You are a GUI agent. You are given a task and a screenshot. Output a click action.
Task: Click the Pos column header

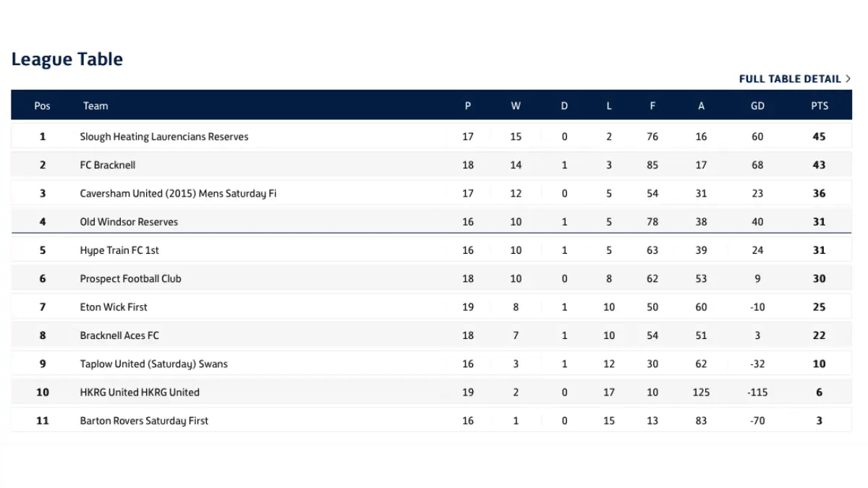click(42, 106)
